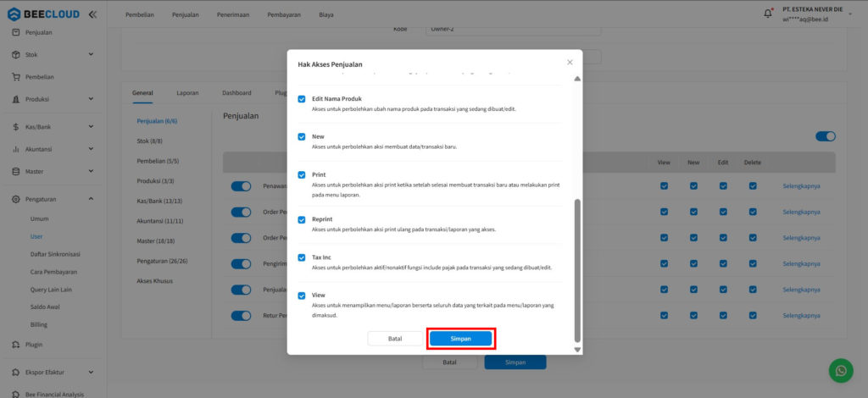Click Batal button in the dialog

coord(394,338)
